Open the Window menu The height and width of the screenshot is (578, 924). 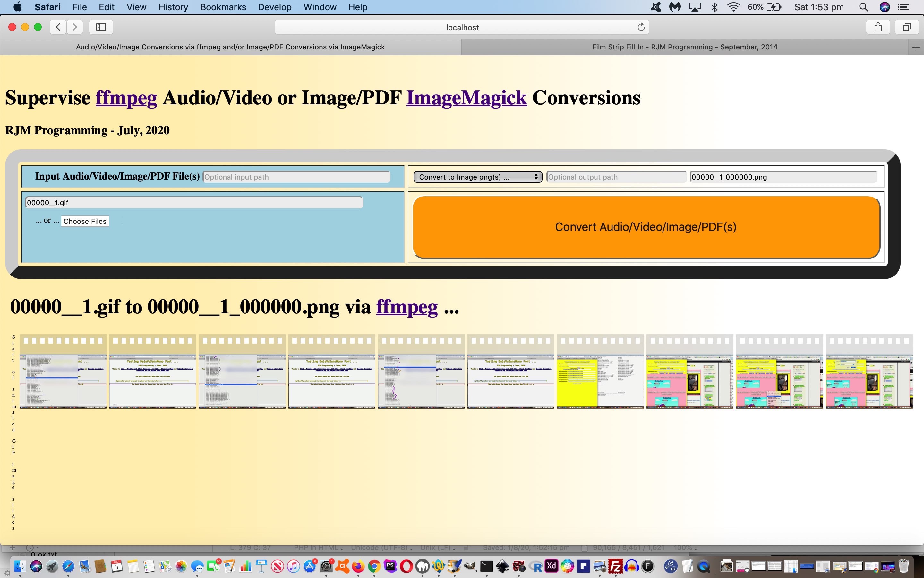[320, 7]
